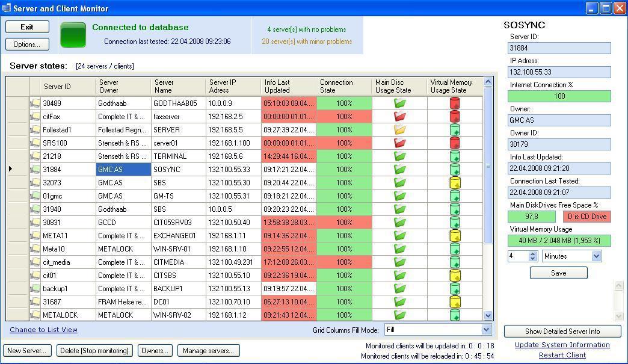628x364 pixels.
Task: Open the Grid Columns Fill Mode dropdown
Action: point(486,330)
